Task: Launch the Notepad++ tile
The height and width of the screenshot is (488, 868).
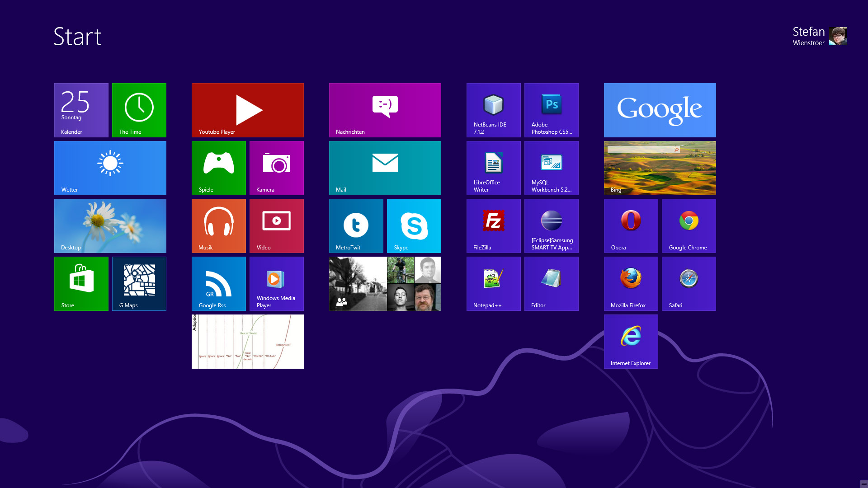Action: point(494,284)
